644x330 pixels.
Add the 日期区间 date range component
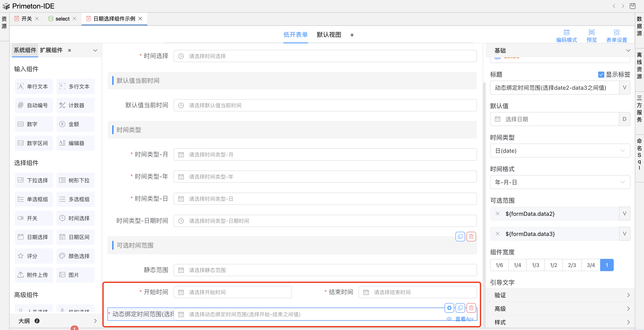75,237
